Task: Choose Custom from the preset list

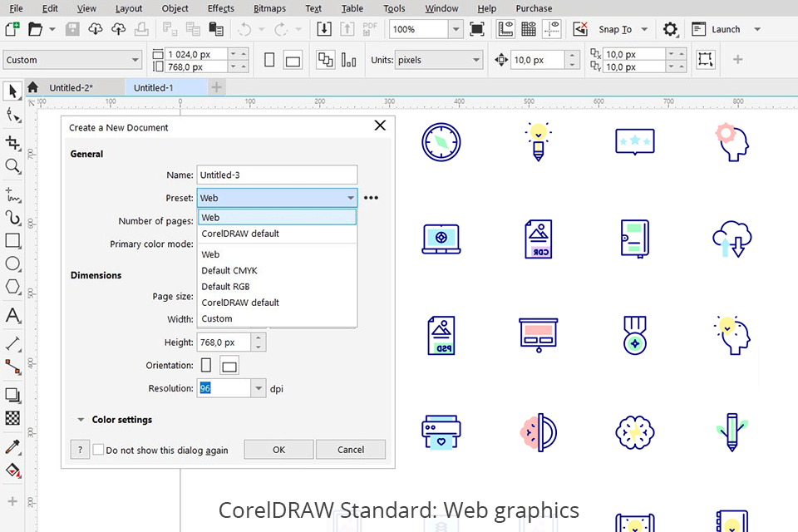Action: 278,318
